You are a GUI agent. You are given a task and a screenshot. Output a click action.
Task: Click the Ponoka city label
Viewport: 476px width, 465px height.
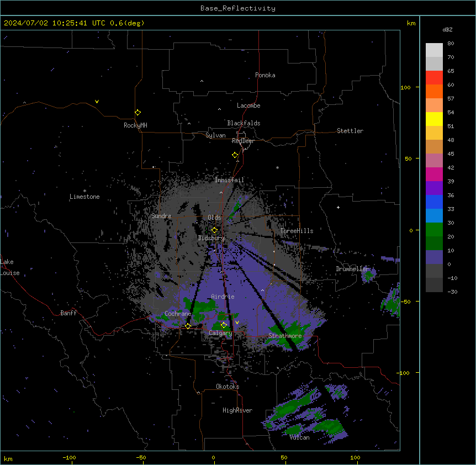coord(265,75)
